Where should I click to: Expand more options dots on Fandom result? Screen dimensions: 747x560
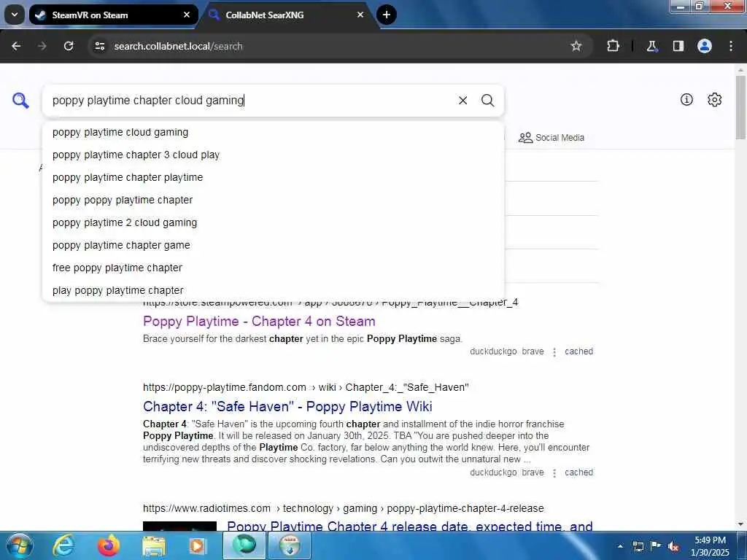point(554,472)
